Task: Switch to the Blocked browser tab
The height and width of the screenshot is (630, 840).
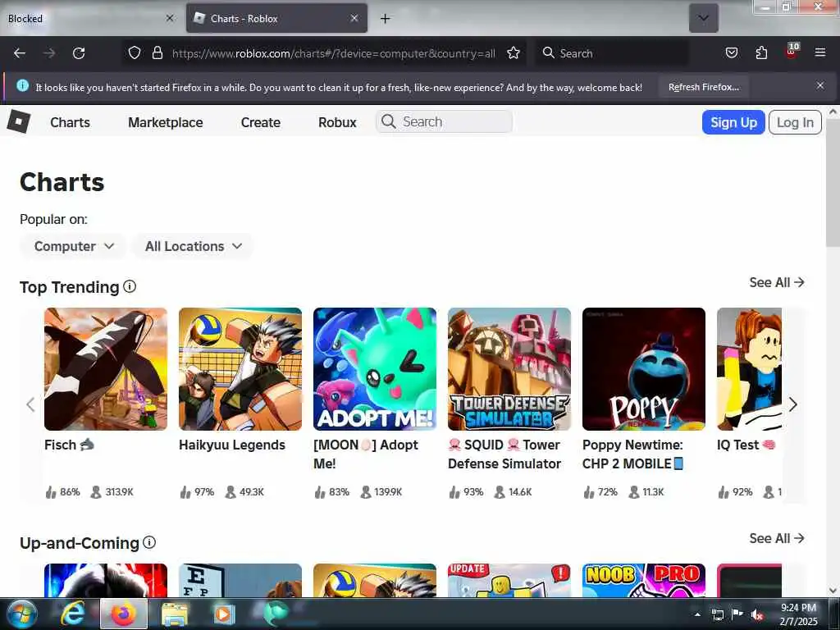Action: [x=91, y=18]
